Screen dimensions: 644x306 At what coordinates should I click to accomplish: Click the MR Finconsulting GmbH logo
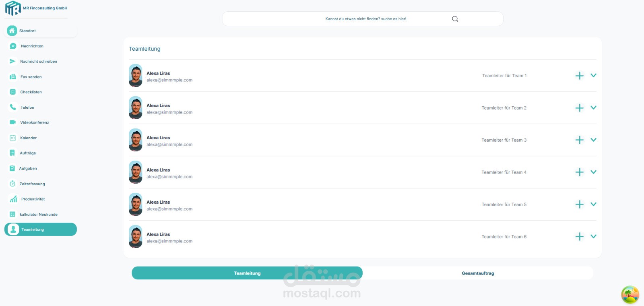(13, 8)
